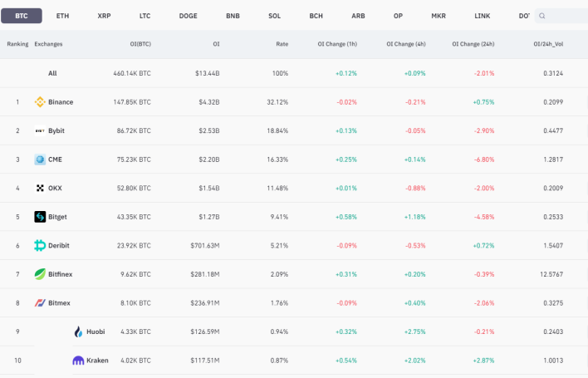This screenshot has width=588, height=378.
Task: Sort by OI Change (1h) header
Action: coord(337,44)
